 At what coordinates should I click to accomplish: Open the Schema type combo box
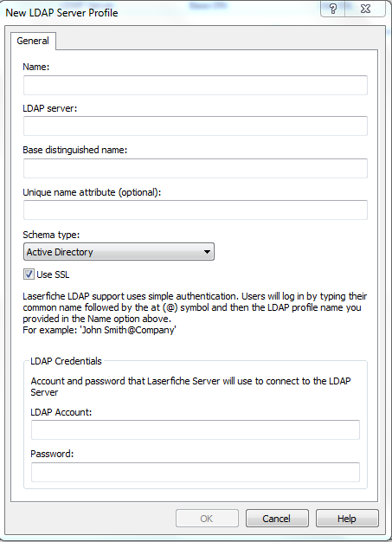coord(119,252)
